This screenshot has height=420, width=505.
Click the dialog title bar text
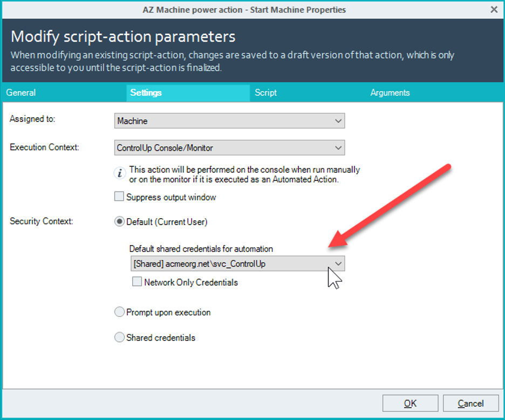[x=244, y=10]
